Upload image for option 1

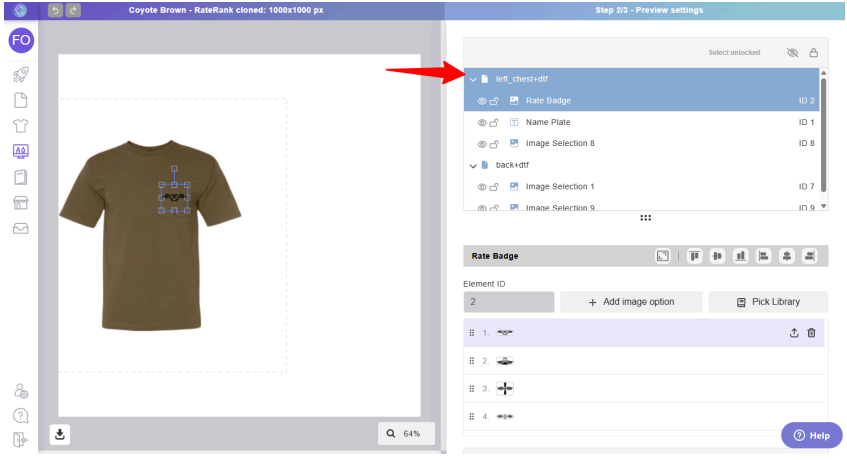point(794,333)
